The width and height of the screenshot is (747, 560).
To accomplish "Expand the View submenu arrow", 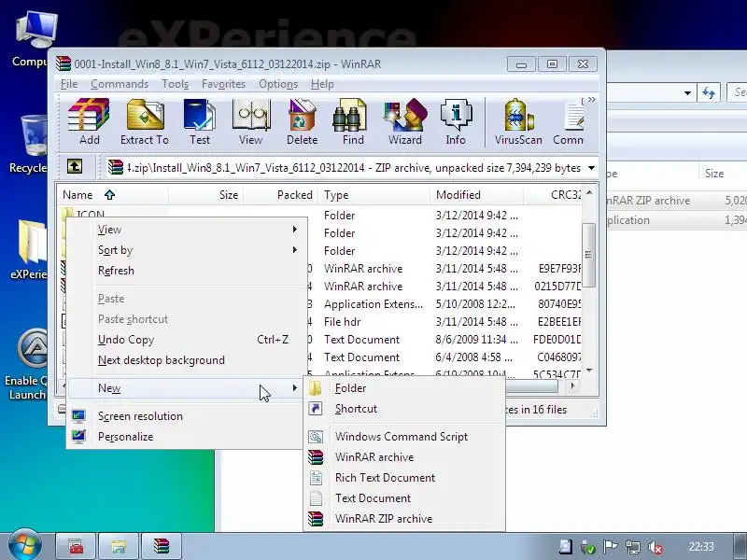I will [295, 230].
